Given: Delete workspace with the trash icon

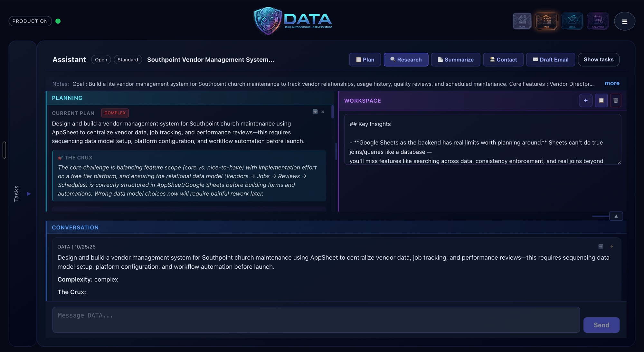Looking at the screenshot, I should [x=615, y=101].
